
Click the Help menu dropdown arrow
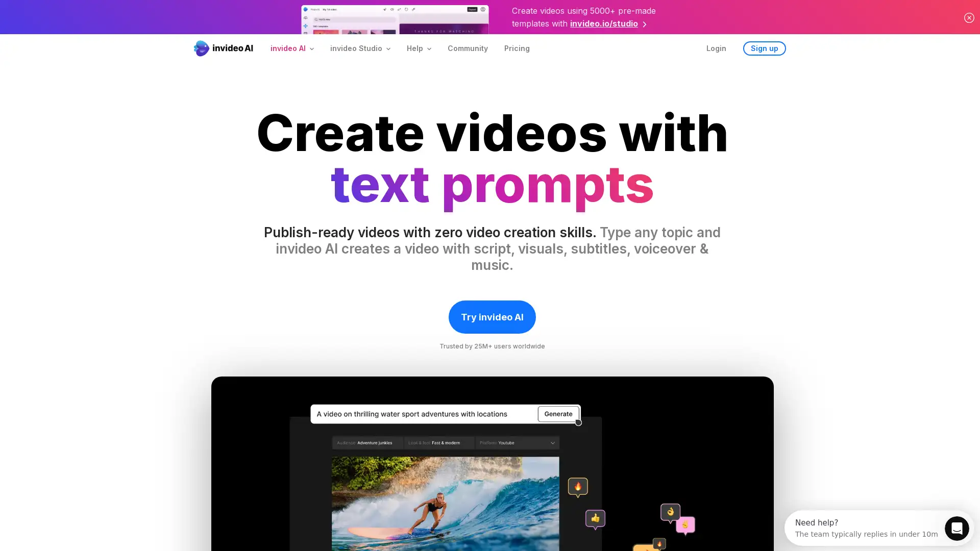point(429,48)
